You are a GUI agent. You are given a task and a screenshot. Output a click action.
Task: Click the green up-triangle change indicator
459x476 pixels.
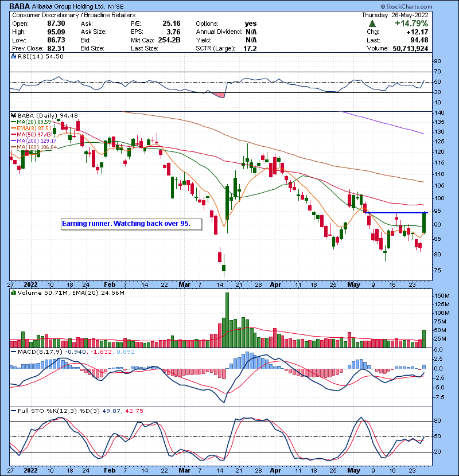tap(372, 24)
